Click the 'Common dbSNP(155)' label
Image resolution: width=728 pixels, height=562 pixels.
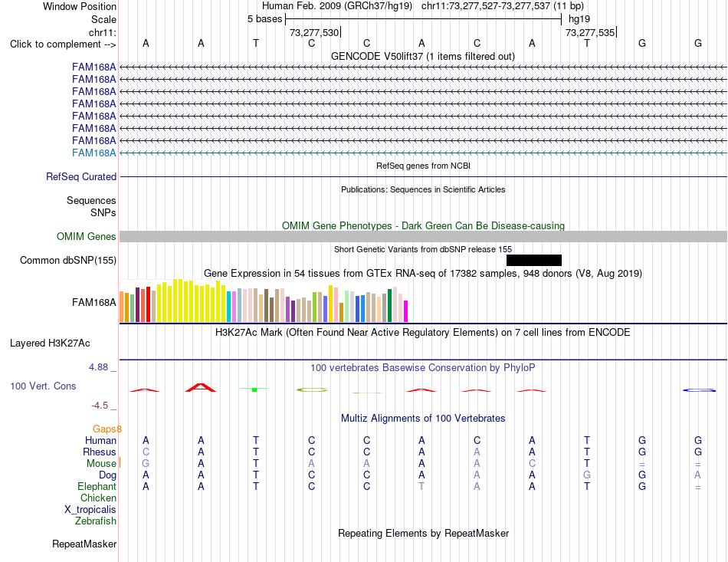pos(67,260)
